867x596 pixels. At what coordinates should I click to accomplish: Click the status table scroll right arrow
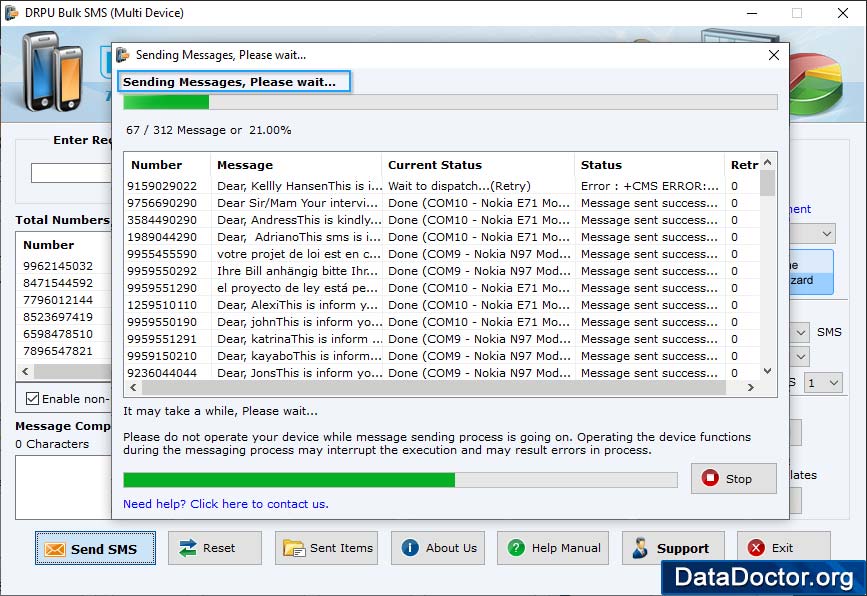(x=750, y=388)
